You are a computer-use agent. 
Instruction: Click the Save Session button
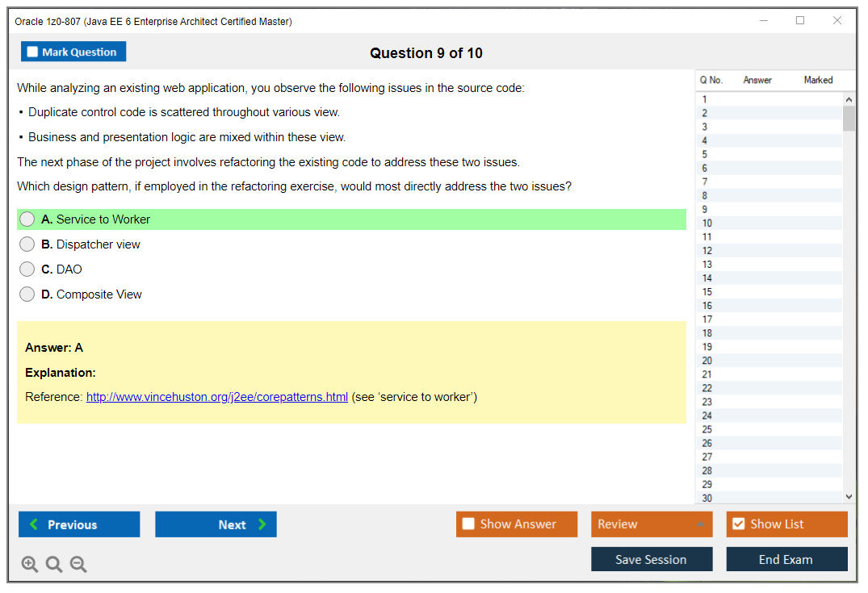pos(652,559)
